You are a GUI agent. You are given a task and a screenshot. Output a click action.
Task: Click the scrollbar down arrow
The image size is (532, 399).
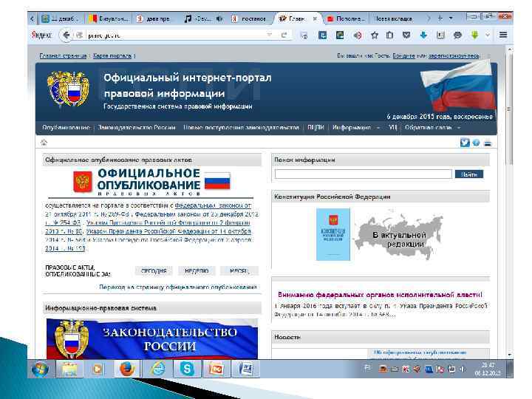click(509, 355)
